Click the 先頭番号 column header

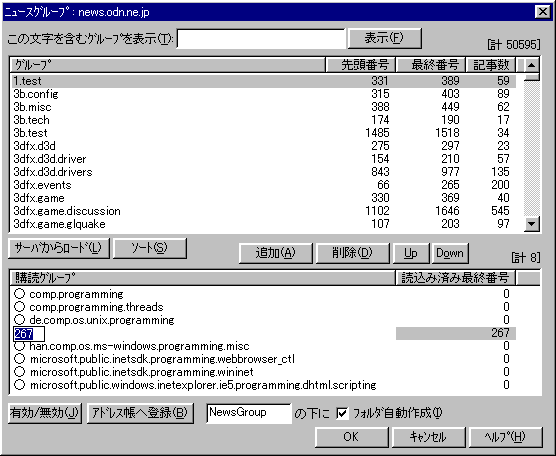tap(361, 65)
